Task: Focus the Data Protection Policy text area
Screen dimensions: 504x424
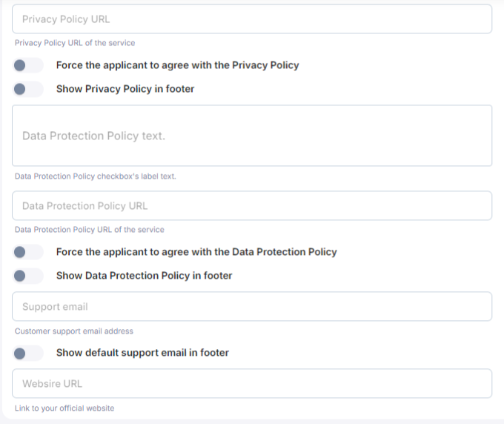Action: pyautogui.click(x=252, y=136)
